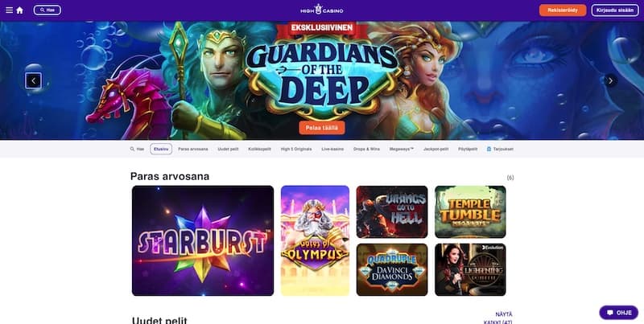Screen dimensions: 644x324
Task: Open the Gates of Olympus thumbnail
Action: (315, 240)
